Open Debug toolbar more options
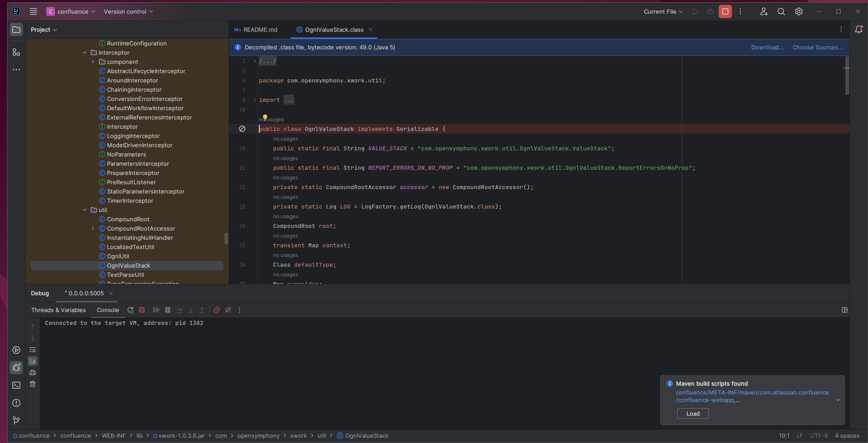This screenshot has height=443, width=868. [240, 310]
